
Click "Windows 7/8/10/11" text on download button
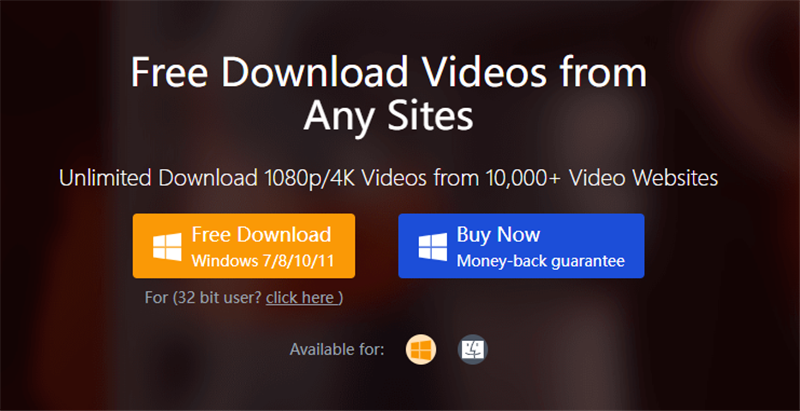pos(263,261)
